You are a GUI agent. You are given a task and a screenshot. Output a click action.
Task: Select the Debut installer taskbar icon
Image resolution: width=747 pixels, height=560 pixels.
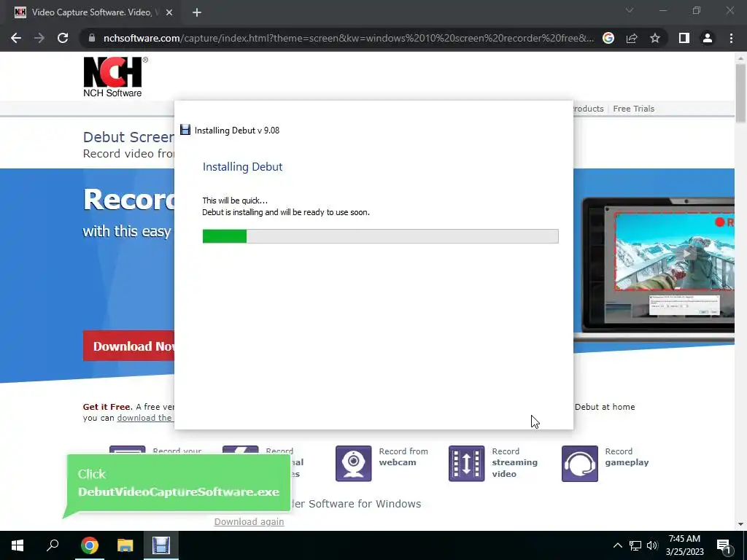(x=161, y=545)
